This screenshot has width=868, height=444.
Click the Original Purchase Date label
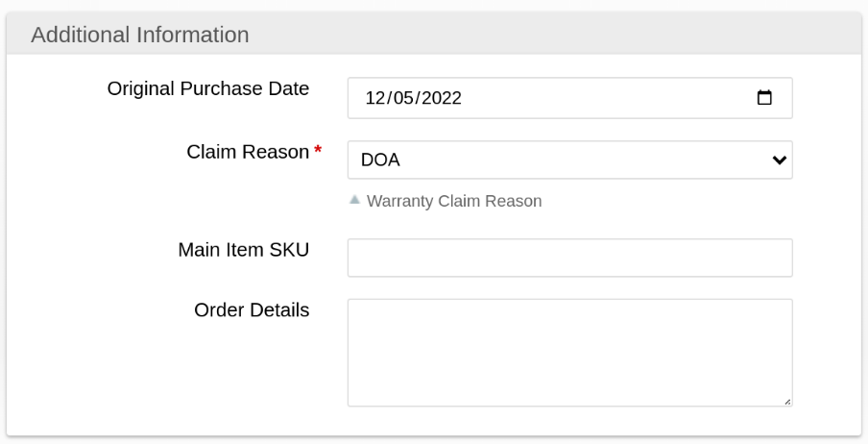(x=208, y=88)
